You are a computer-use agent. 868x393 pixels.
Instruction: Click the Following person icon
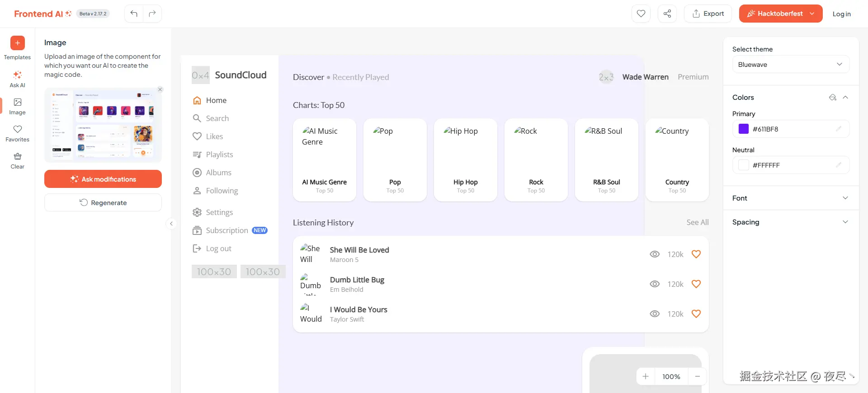click(197, 191)
